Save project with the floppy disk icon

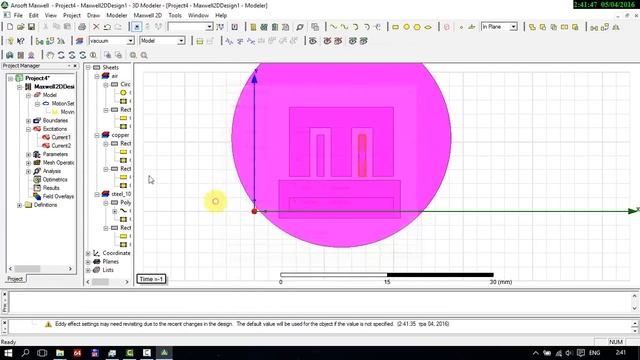click(x=31, y=27)
